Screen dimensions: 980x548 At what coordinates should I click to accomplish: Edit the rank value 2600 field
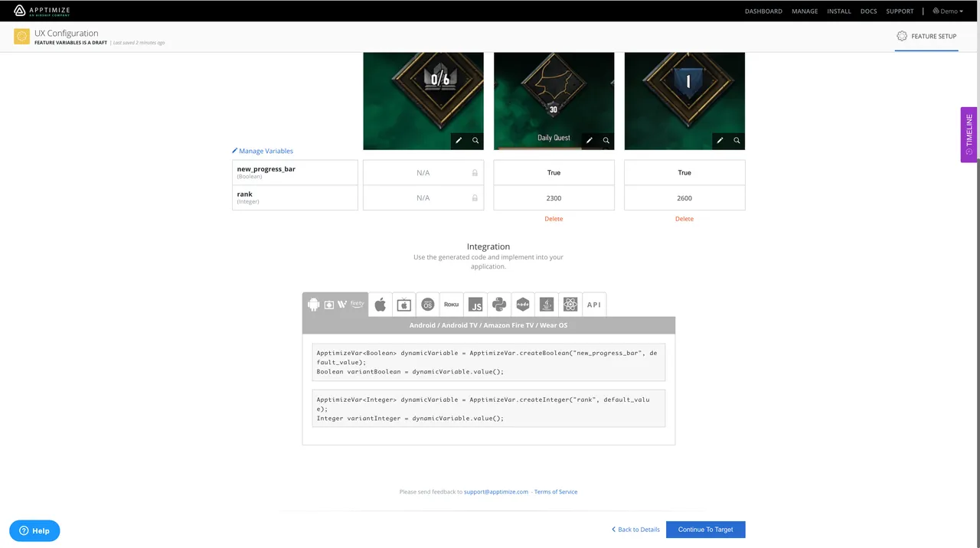684,198
